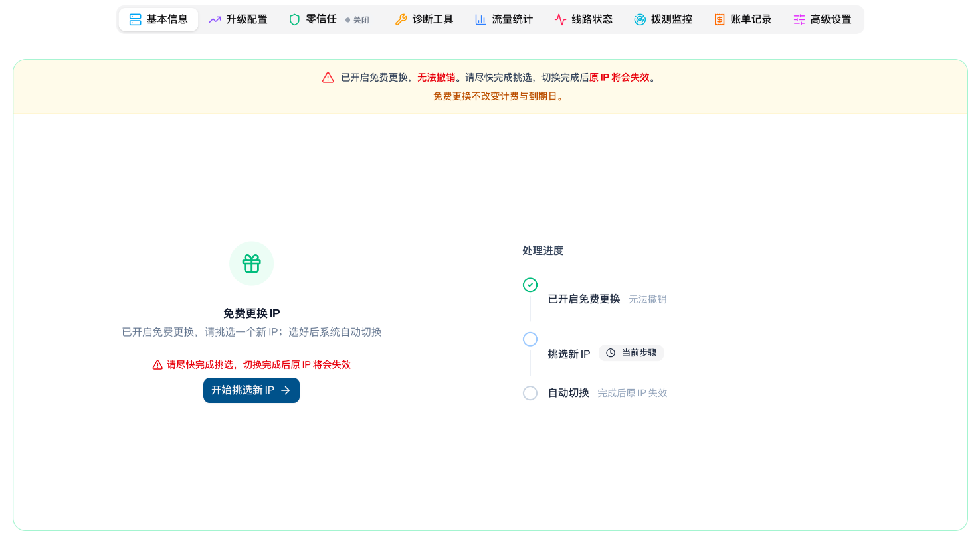
Task: Click the 免费更换 IP title
Action: pos(251,313)
